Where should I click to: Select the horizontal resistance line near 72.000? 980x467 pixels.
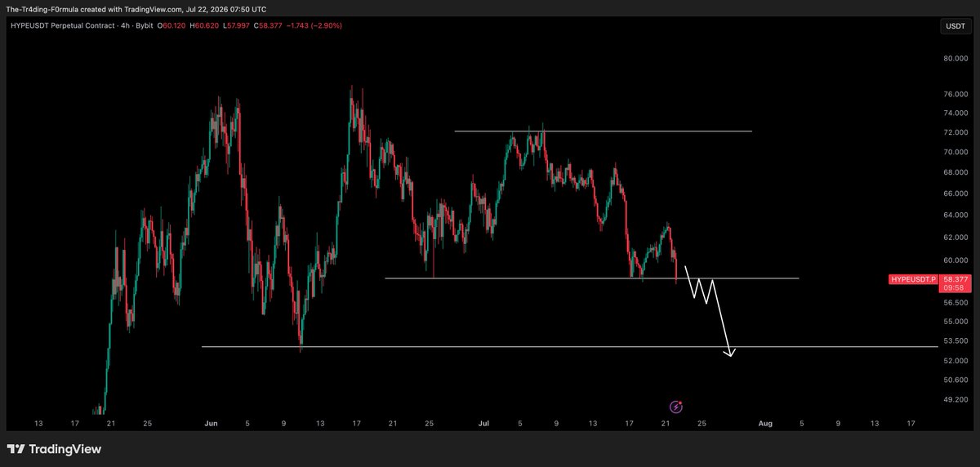pos(603,131)
